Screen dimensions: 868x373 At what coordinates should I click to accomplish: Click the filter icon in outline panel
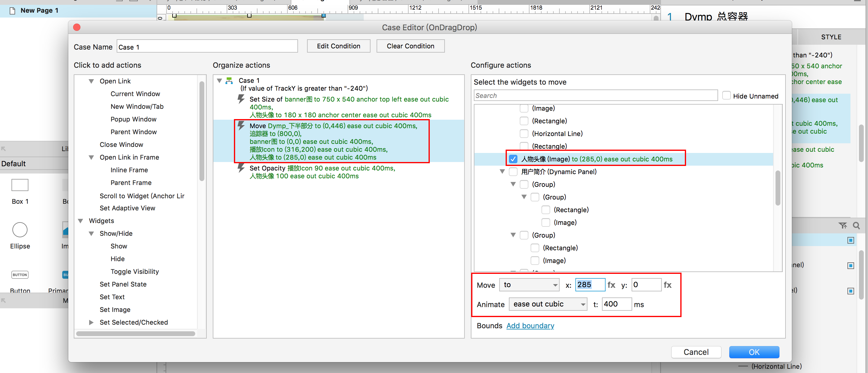coord(842,226)
